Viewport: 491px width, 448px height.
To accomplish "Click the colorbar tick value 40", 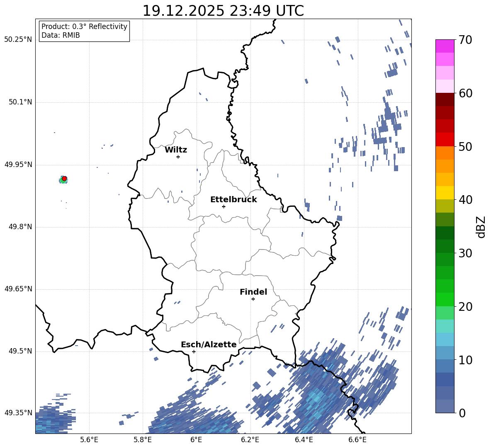I will tap(465, 200).
